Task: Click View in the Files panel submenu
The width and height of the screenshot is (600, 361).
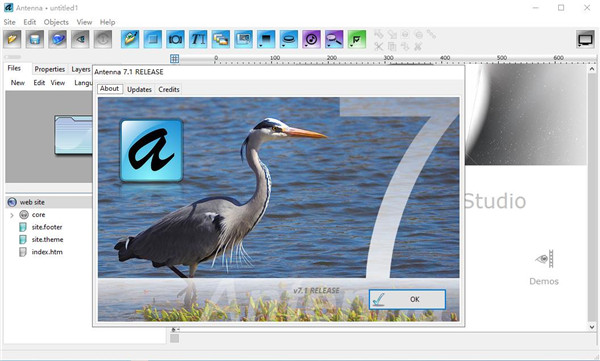Action: 58,83
